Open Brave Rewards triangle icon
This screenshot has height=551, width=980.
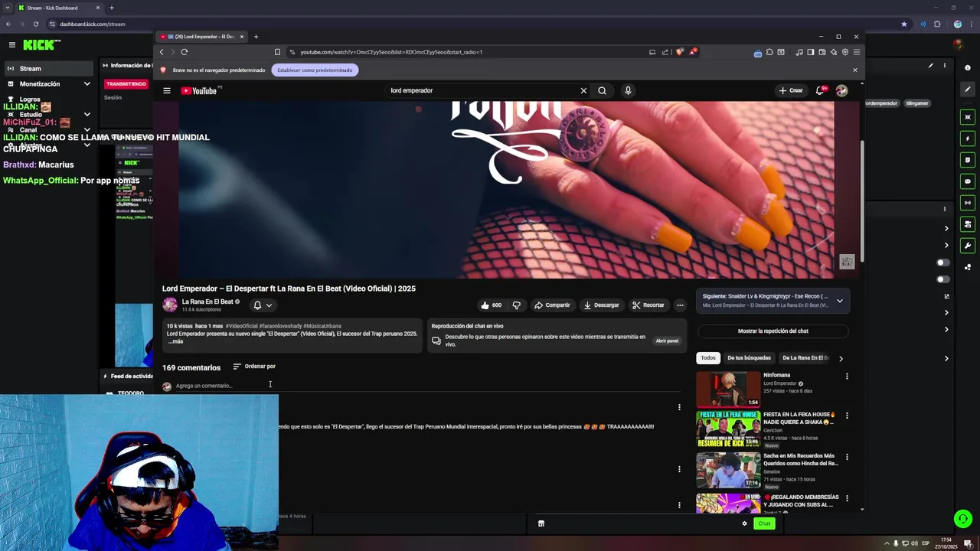692,52
